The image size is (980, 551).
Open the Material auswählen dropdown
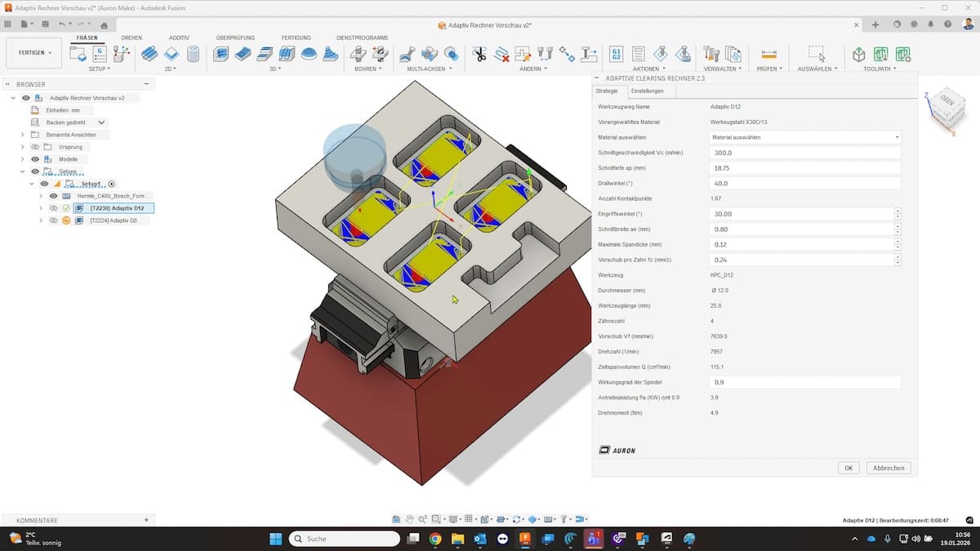point(804,136)
